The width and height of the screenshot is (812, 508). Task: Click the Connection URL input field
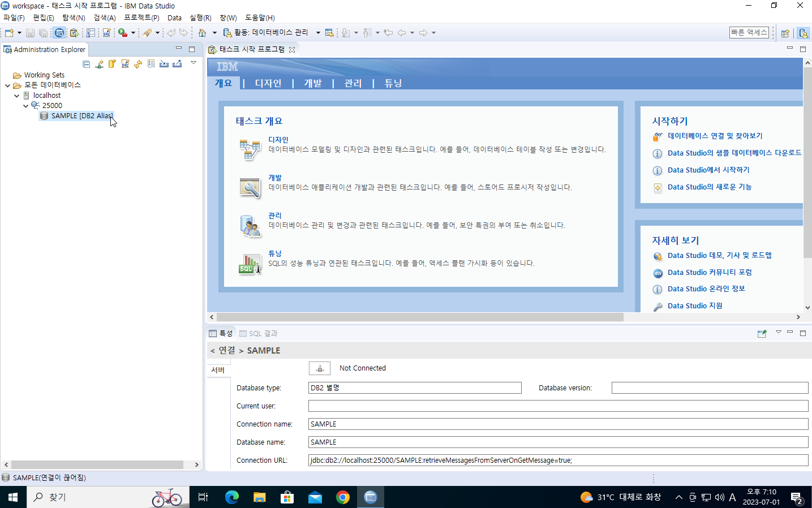pyautogui.click(x=558, y=460)
